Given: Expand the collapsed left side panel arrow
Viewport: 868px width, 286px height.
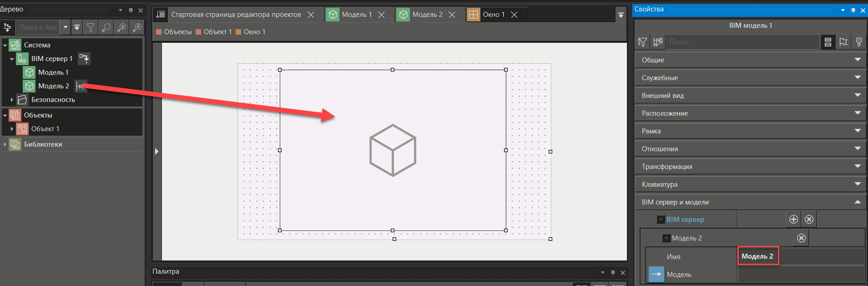Looking at the screenshot, I should click(156, 151).
